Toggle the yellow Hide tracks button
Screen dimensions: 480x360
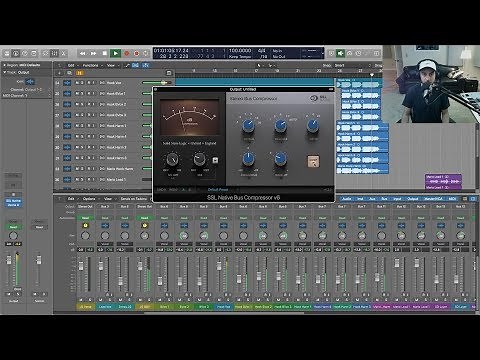[x=80, y=73]
